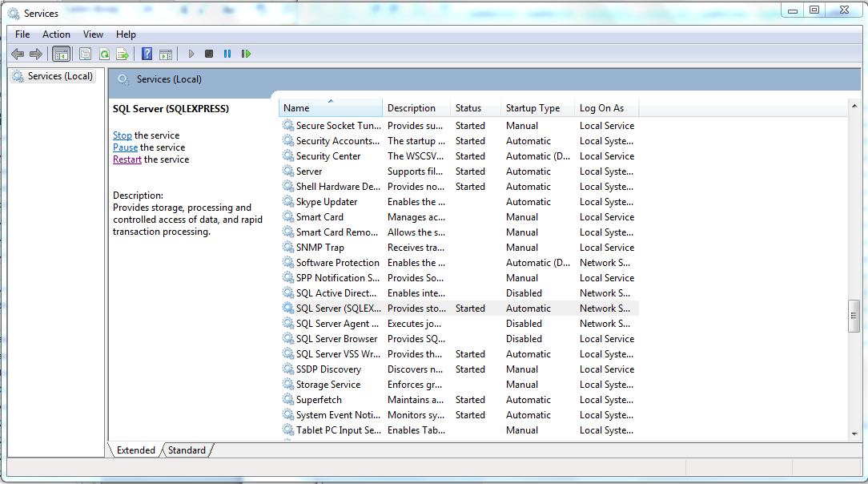
Task: Sort by the Status column header
Action: coord(468,108)
